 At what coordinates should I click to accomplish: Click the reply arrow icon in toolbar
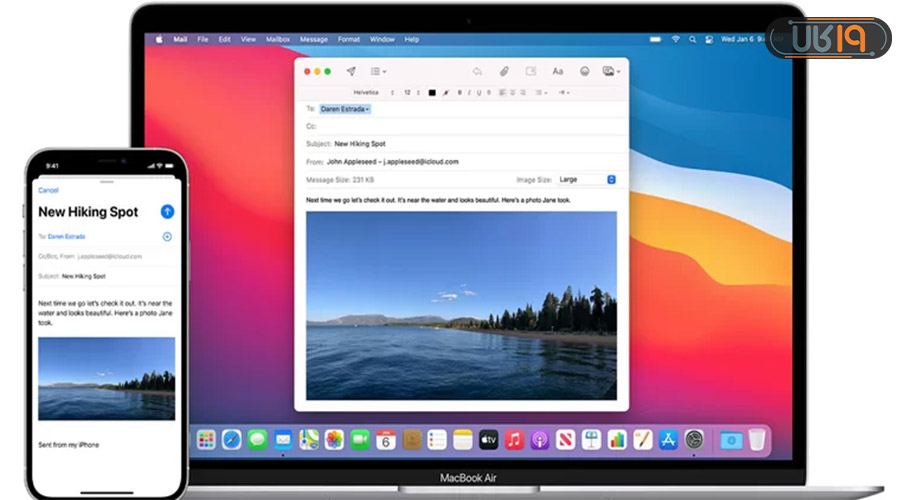(x=477, y=72)
